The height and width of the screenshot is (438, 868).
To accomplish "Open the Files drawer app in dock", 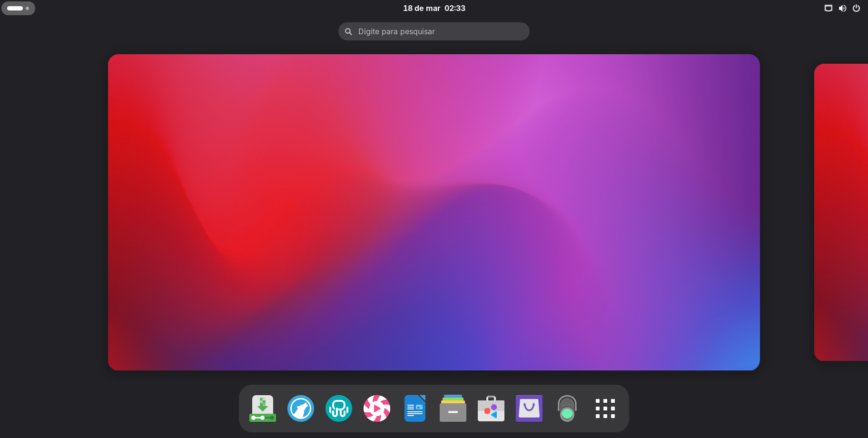I will tap(453, 409).
